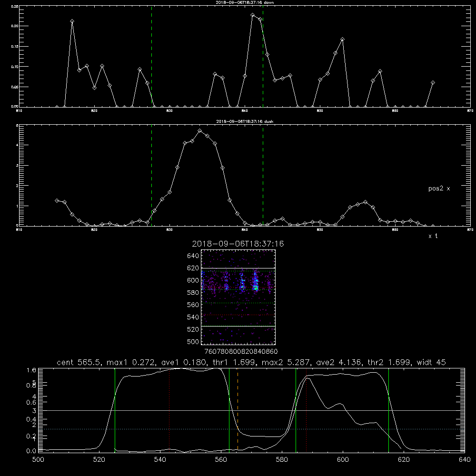The height and width of the screenshot is (476, 476).
Task: Click the spectrogram x-axis label '760780800820840860'
Action: point(241,351)
